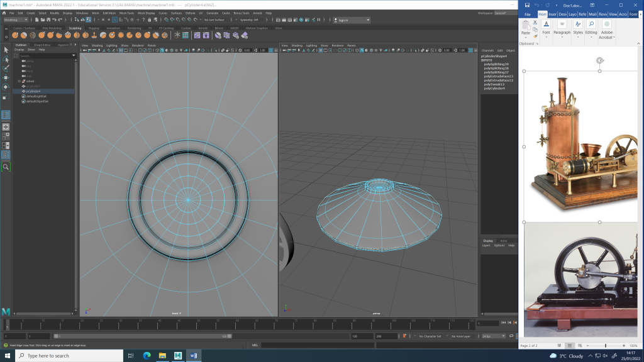Viewport: 644px width, 362px height.
Task: Select pCylinder4 in the Outliner
Action: (x=43, y=91)
